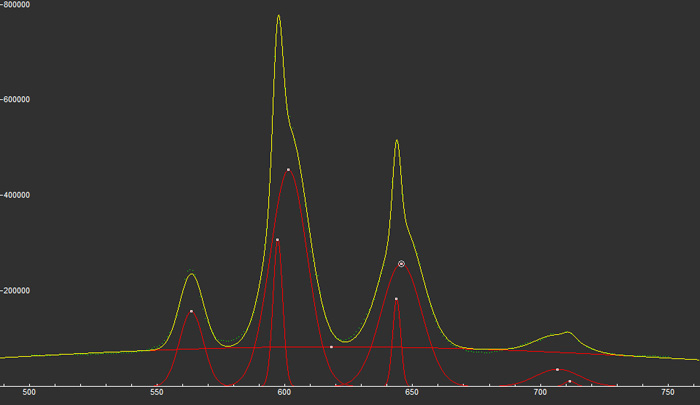Click the x-axis label 700

coord(540,392)
